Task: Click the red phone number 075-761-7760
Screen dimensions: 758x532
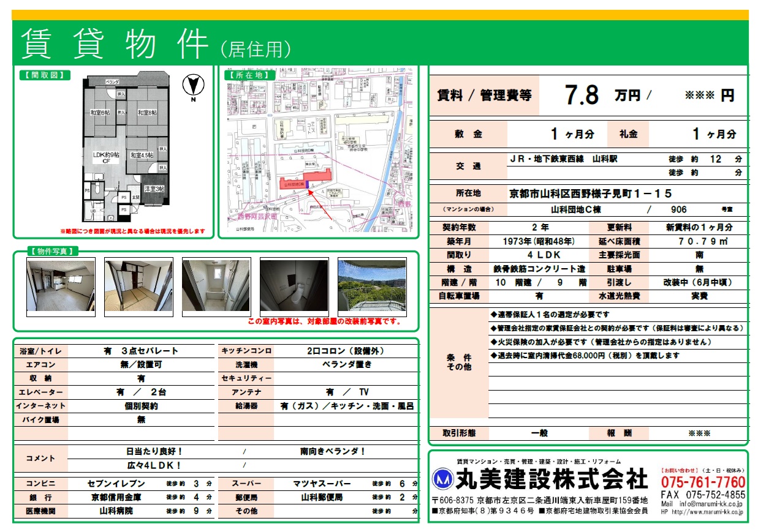Action: coord(703,482)
